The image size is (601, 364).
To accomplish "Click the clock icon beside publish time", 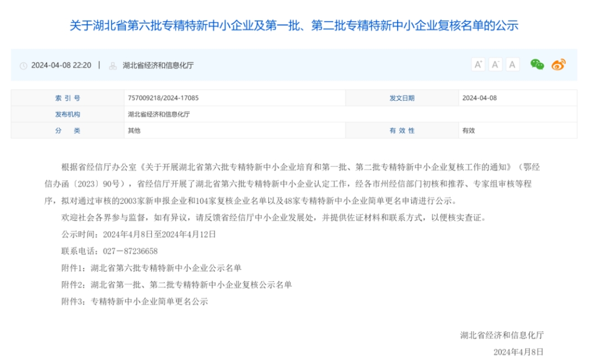I will pos(23,66).
